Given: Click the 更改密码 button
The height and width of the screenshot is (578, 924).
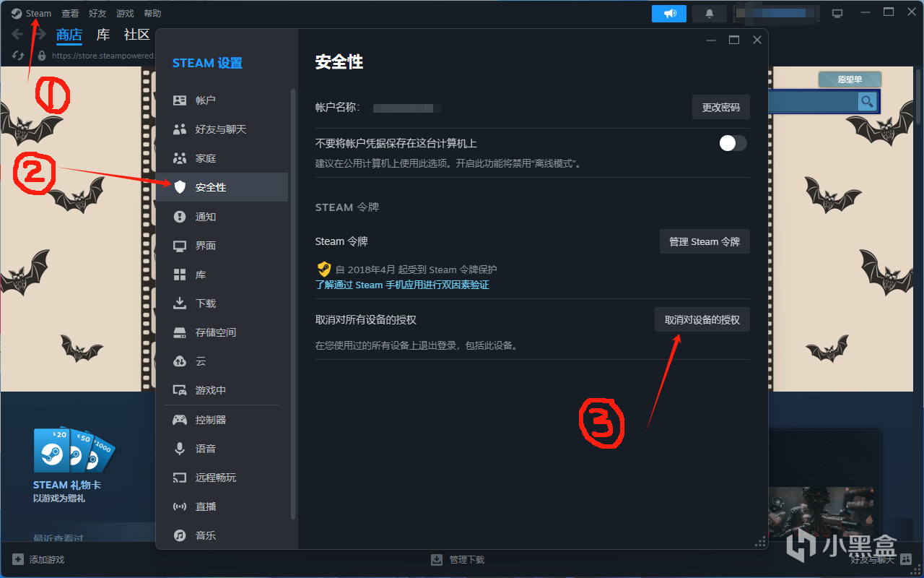Looking at the screenshot, I should (x=721, y=107).
